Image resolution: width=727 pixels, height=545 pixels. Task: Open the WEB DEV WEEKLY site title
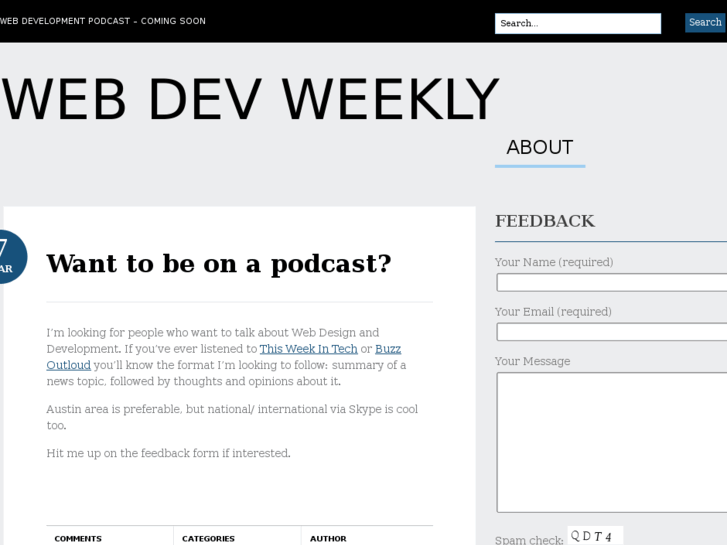tap(250, 99)
